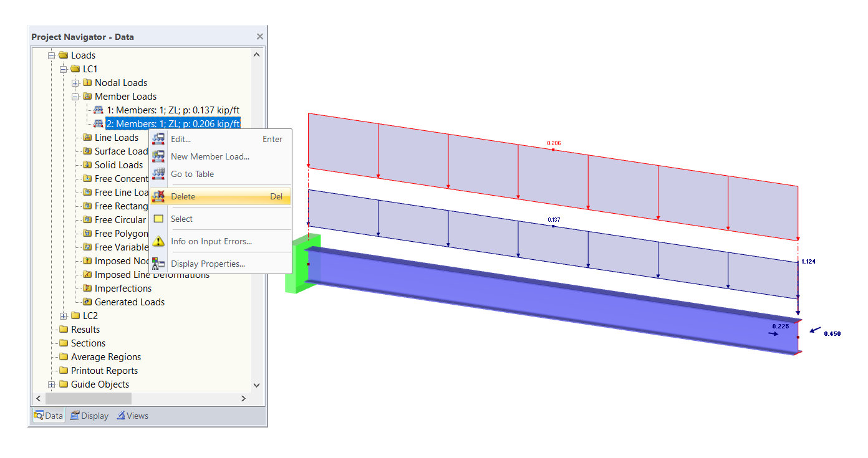Click the Go to Table icon
This screenshot has height=458, width=868.
(x=158, y=174)
